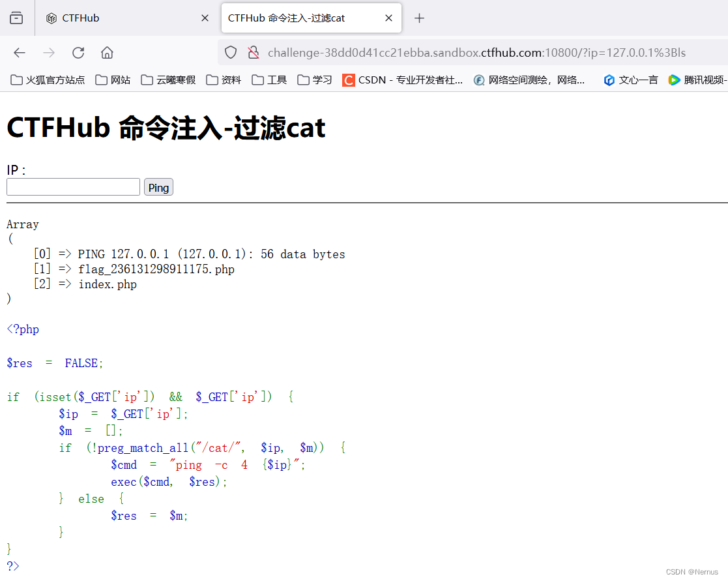Go forward one page
This screenshot has width=728, height=581.
pos(49,53)
